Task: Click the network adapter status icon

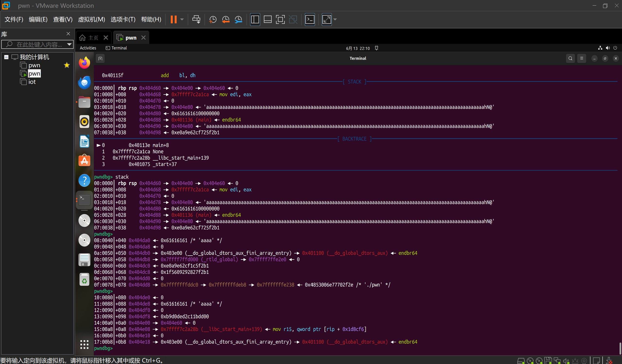Action: [x=557, y=361]
